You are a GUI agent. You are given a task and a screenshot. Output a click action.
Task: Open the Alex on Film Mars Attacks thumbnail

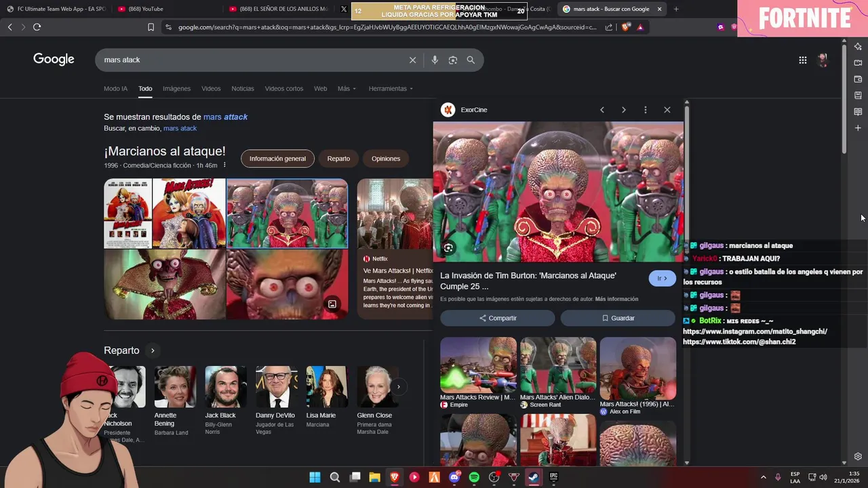coord(638,368)
